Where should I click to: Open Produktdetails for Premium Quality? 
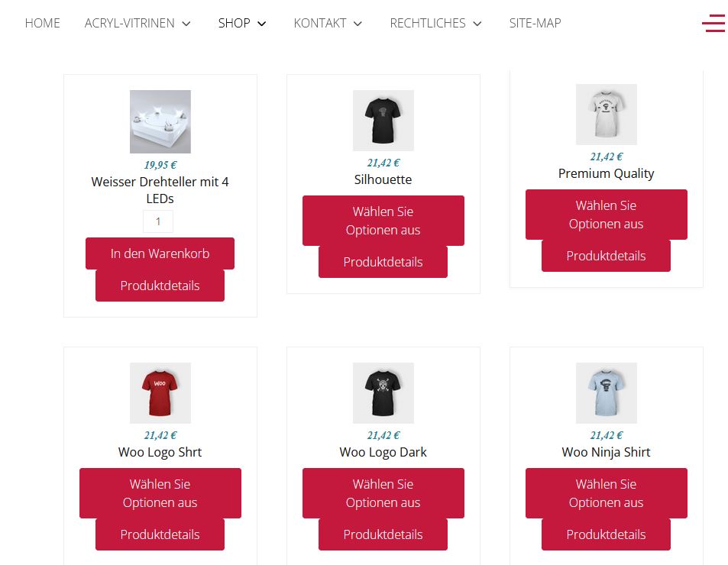click(606, 256)
